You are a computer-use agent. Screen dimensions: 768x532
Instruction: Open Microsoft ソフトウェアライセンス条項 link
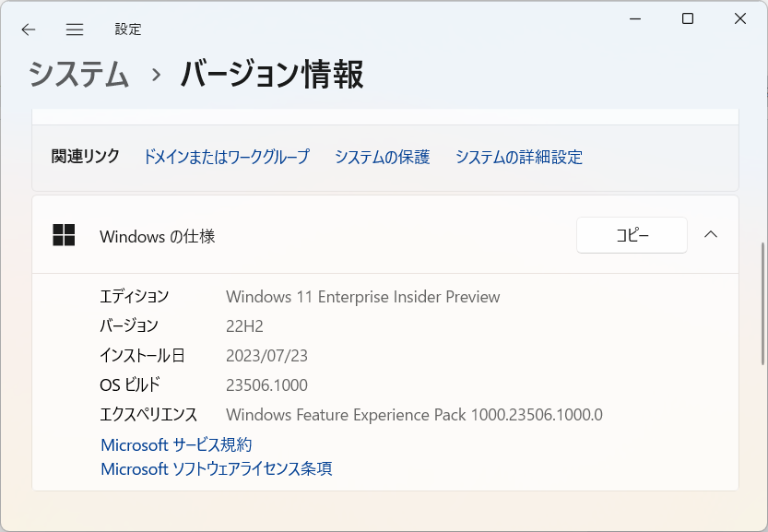[217, 468]
